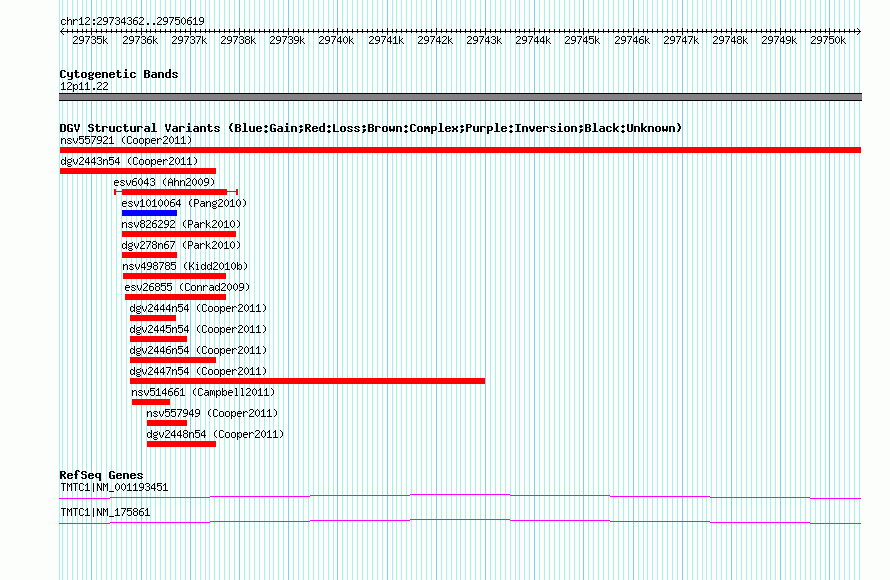Click ruler position 29739k
This screenshot has width=890, height=580.
[x=287, y=40]
